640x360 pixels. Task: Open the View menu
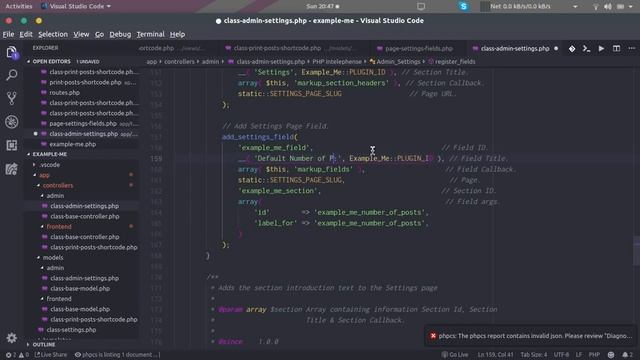[81, 34]
